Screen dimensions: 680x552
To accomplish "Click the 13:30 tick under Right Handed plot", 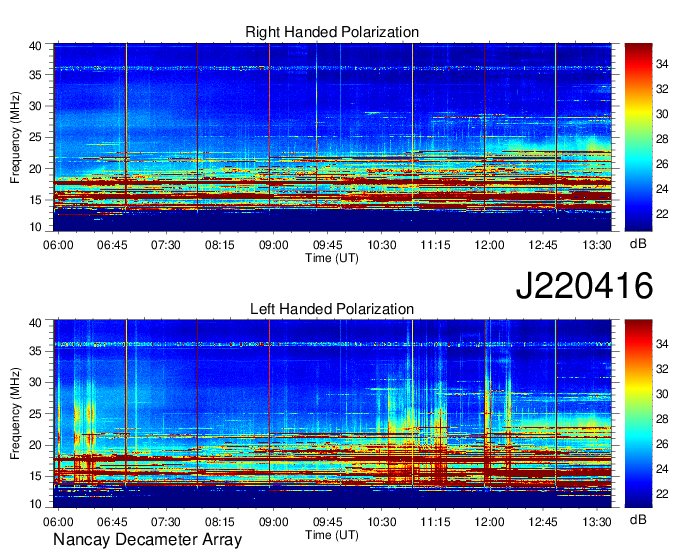I will [x=597, y=245].
